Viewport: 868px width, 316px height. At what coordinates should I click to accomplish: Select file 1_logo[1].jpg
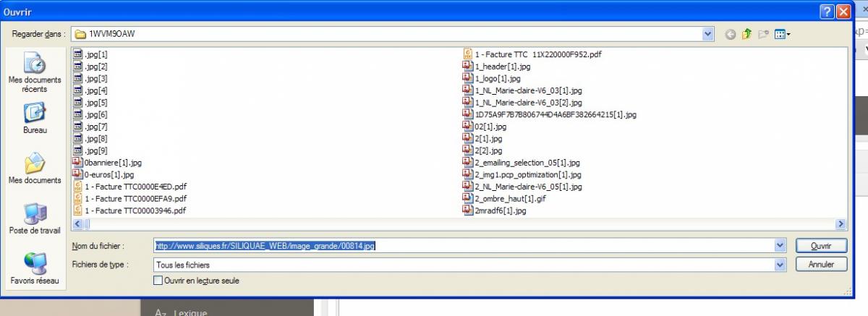pyautogui.click(x=497, y=78)
